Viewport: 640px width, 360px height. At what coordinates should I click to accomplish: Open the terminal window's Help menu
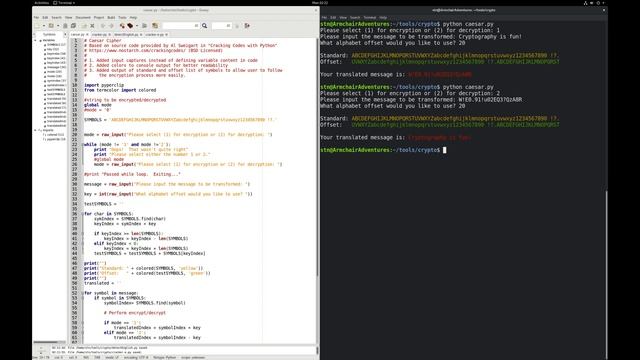(x=383, y=18)
